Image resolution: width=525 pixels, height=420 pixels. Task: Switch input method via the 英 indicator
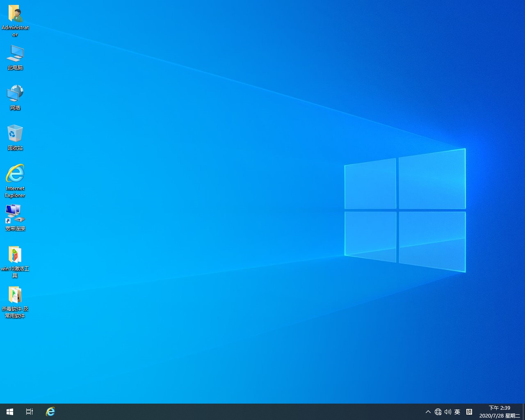pos(457,411)
